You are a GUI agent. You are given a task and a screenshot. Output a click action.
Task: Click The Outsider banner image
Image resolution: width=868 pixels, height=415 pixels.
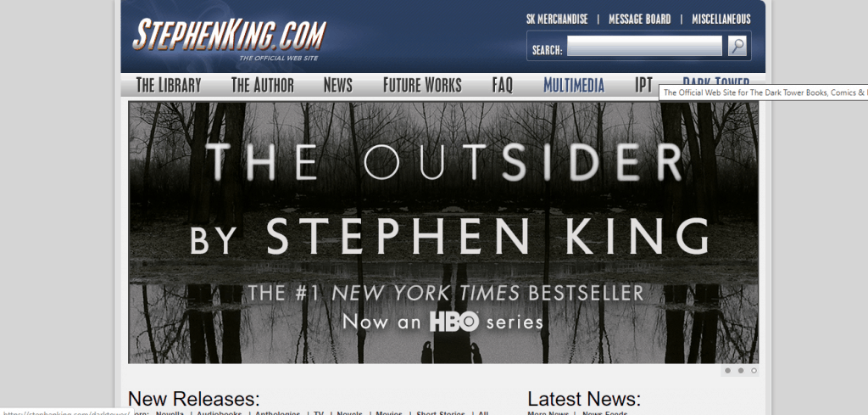click(x=443, y=233)
